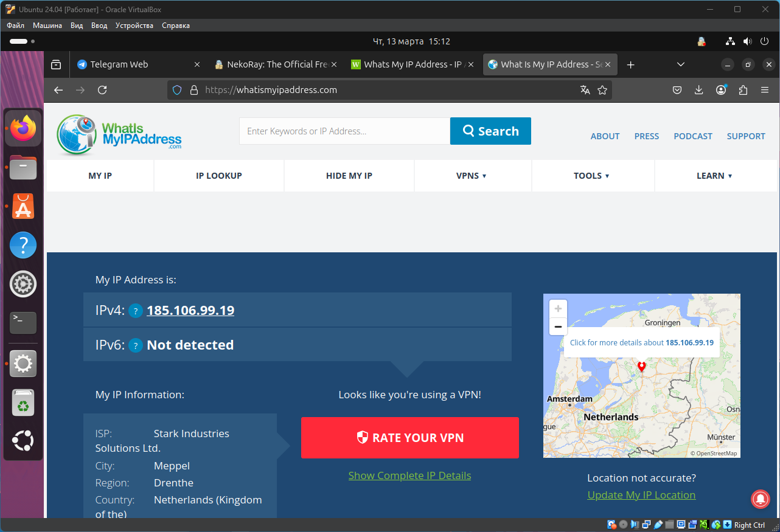
Task: Click the red notification bell icon
Action: click(x=760, y=499)
